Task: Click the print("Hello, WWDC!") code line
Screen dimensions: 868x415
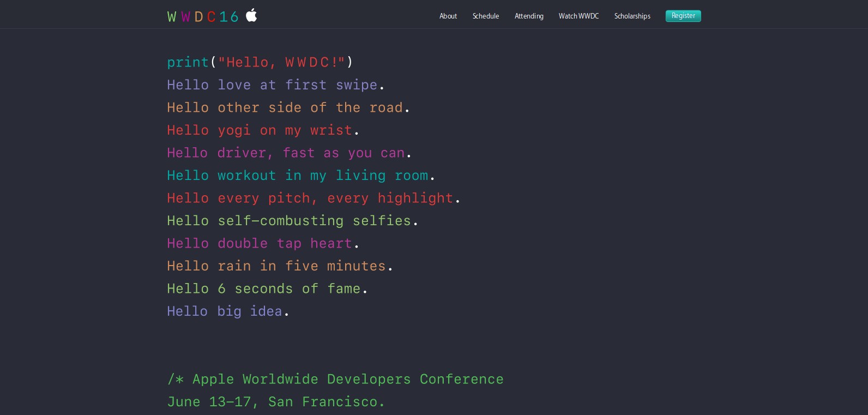Action: 260,63
